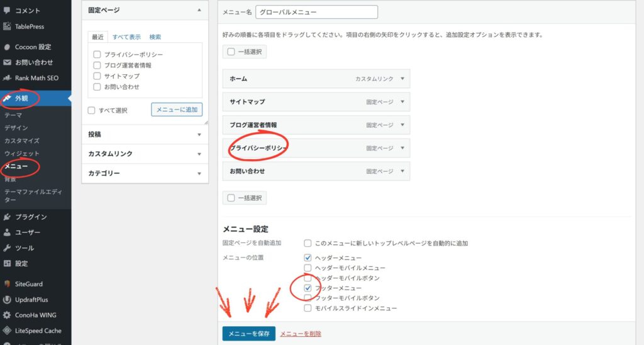
Task: Check モバイルスライドインメニュー location
Action: pyautogui.click(x=308, y=308)
